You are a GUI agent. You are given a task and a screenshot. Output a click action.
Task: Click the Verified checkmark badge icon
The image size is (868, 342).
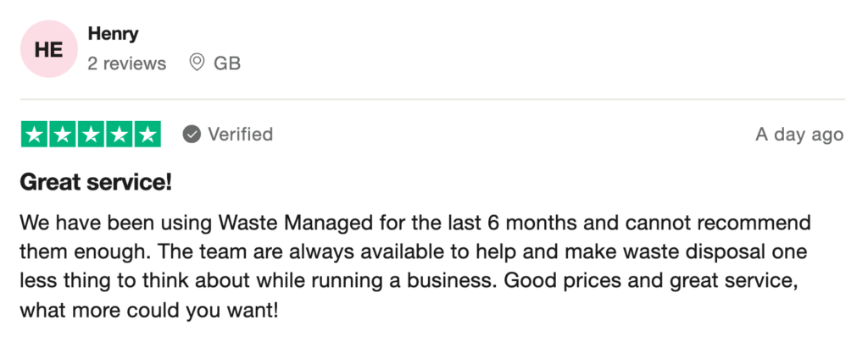click(x=192, y=135)
